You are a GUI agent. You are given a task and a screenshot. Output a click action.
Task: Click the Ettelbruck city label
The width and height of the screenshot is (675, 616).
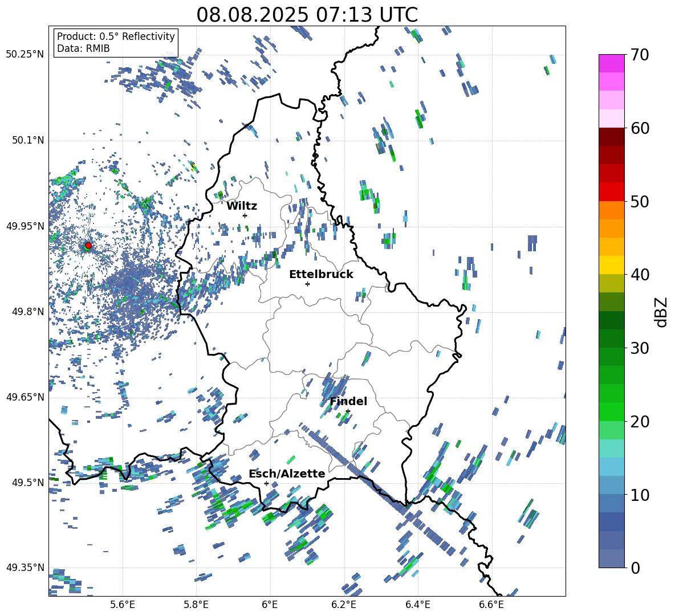pos(321,275)
